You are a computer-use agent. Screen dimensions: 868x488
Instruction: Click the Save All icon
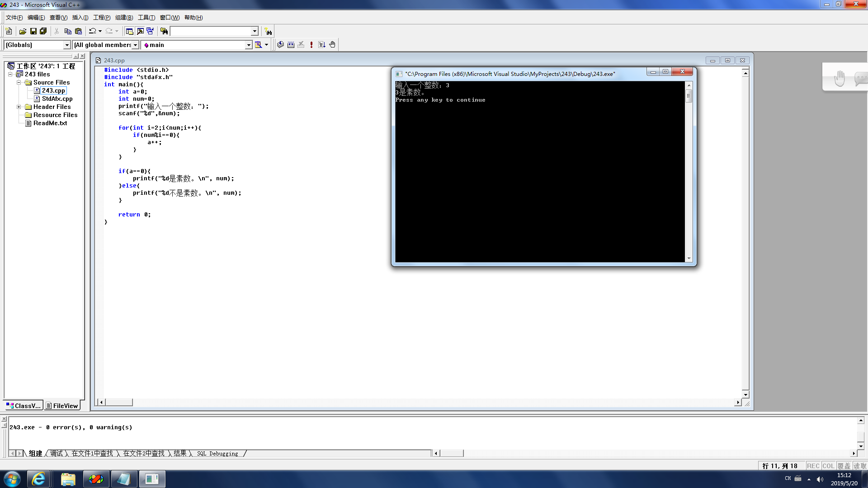coord(43,31)
